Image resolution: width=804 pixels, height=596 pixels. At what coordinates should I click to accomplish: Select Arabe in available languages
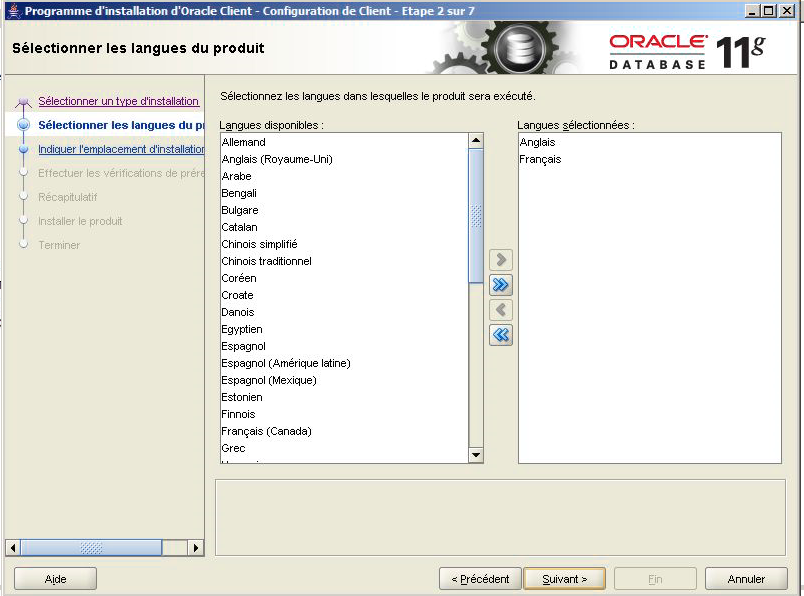point(344,176)
